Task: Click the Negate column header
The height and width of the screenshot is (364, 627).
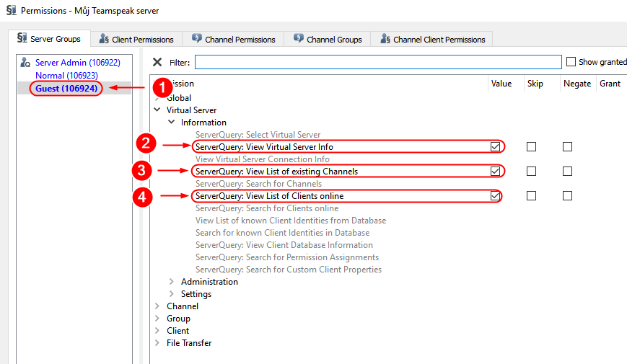Action: point(577,84)
